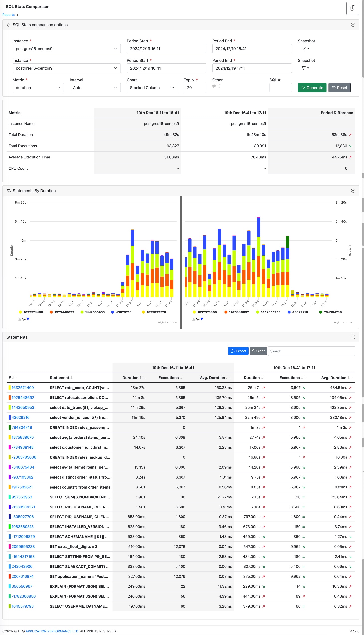This screenshot has height=635, width=364.
Task: Open the second Snapshot filter icon
Action: 305,68
